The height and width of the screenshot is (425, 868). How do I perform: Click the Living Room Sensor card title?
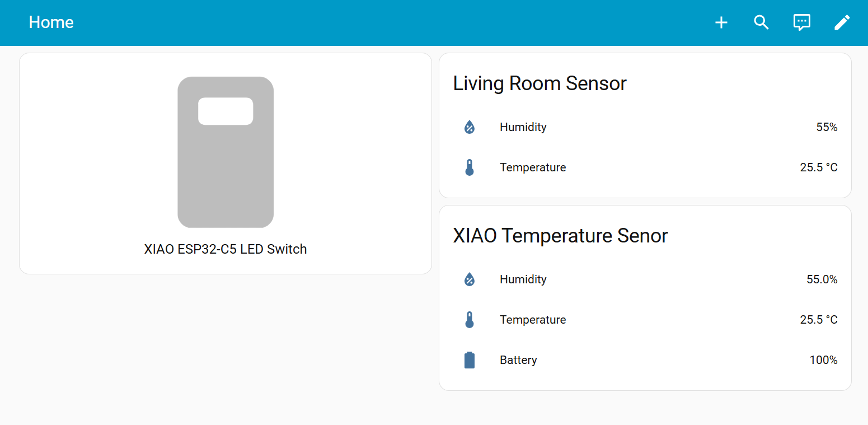539,83
